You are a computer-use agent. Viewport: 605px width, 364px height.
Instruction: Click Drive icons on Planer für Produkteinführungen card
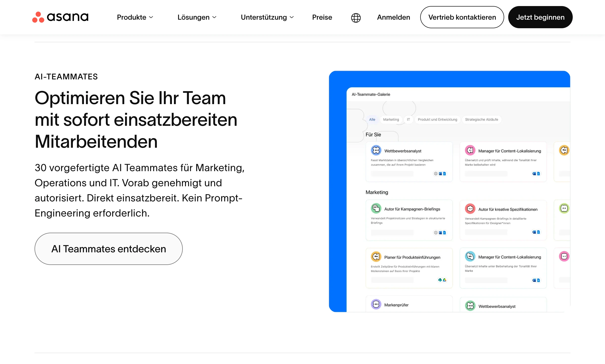pyautogui.click(x=442, y=280)
